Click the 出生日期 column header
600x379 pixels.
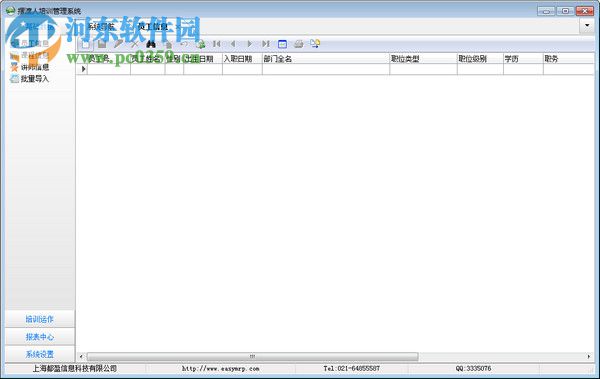(x=203, y=59)
